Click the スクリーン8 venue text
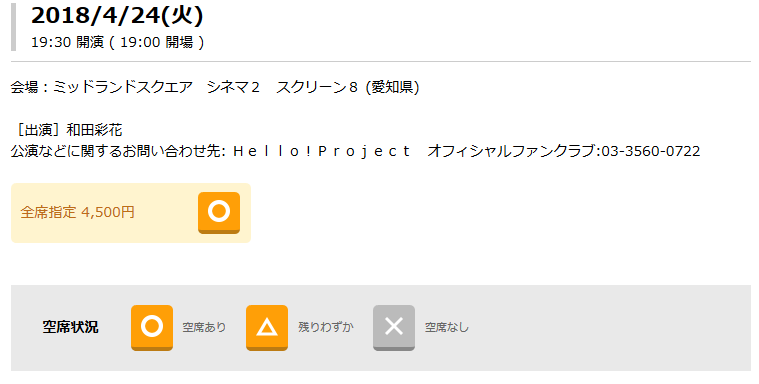Screen dimensions: 759x384 pos(317,87)
